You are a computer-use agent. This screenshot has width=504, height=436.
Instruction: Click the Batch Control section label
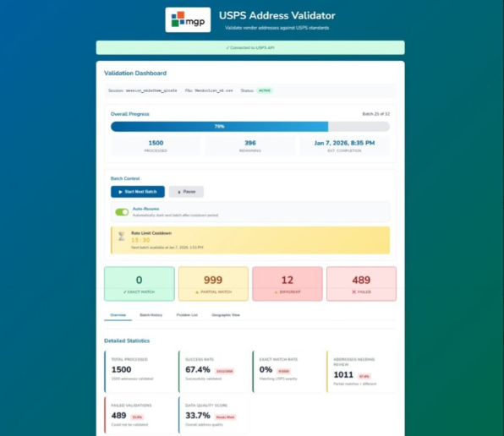click(125, 178)
